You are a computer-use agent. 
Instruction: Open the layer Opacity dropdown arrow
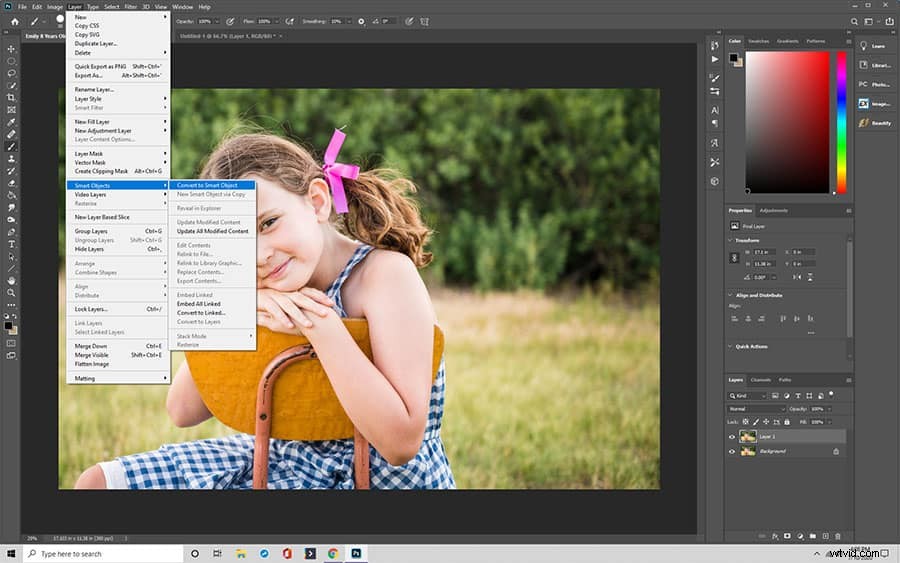click(x=829, y=409)
